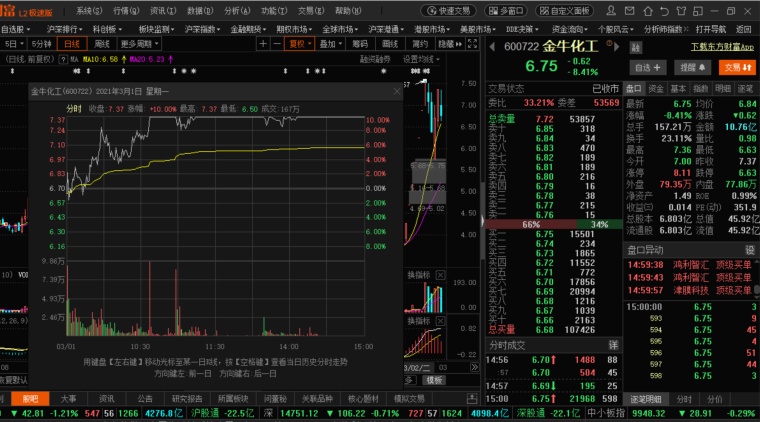Expand the 更多周期 dropdown
760x422 pixels.
pyautogui.click(x=139, y=44)
